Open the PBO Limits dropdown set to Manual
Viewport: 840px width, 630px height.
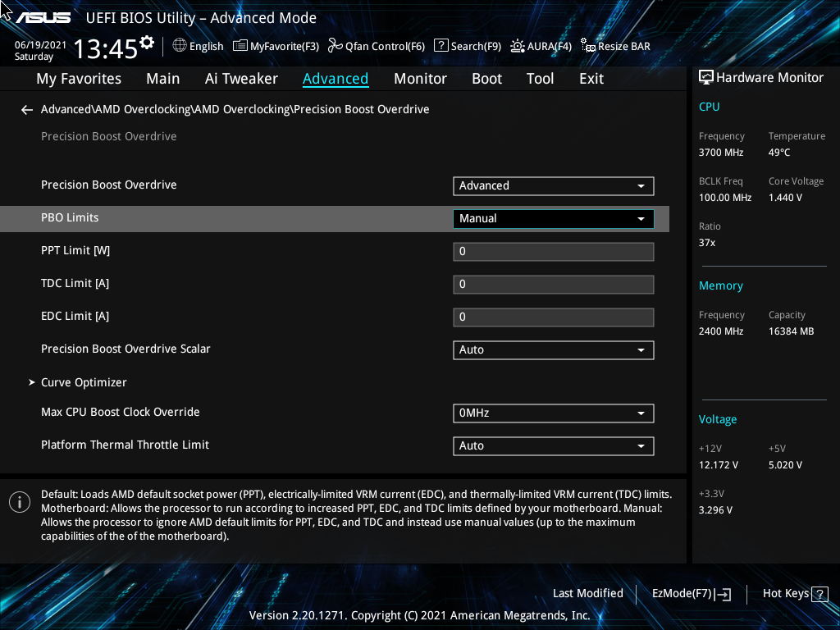554,218
